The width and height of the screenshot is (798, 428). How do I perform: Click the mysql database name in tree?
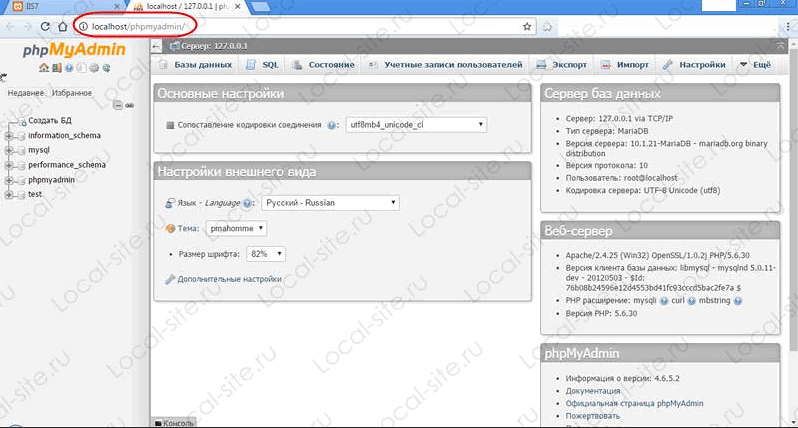[39, 151]
